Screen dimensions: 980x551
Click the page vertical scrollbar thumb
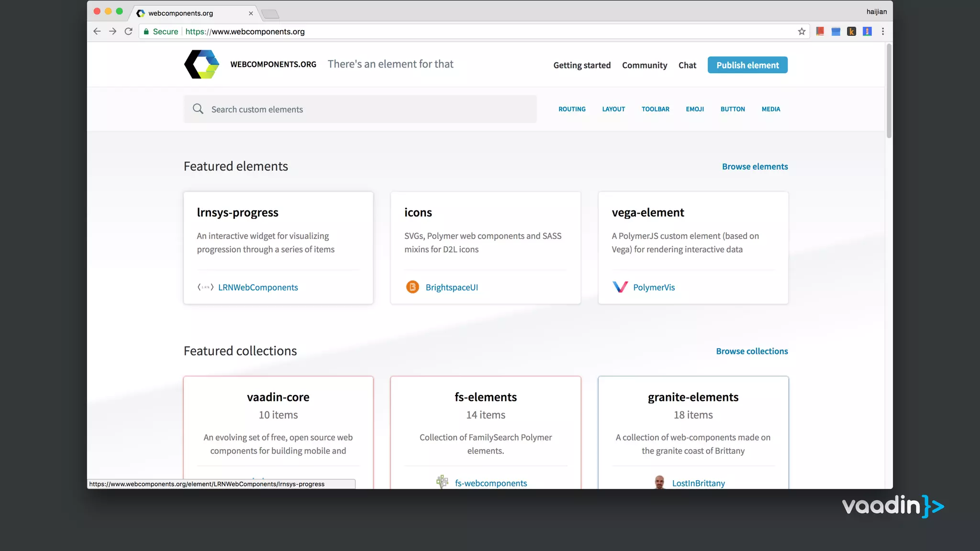coord(889,91)
